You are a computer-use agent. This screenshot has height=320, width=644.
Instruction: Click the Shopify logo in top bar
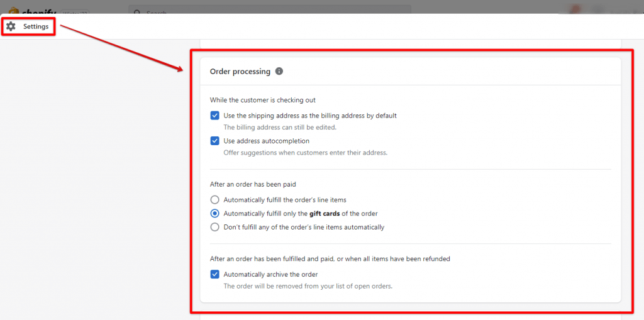coord(32,10)
